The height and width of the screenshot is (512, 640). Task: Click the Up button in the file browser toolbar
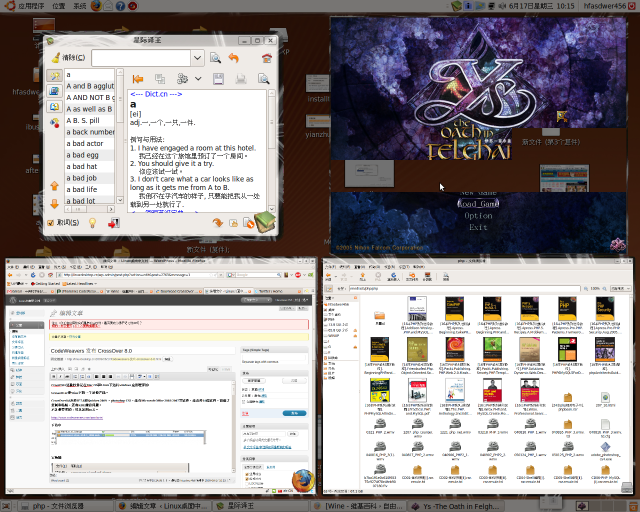362,276
